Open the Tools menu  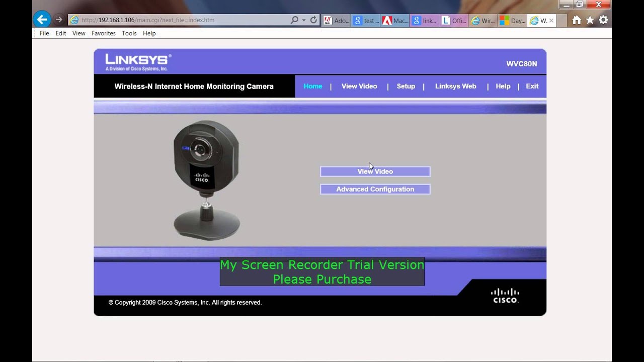pos(129,33)
